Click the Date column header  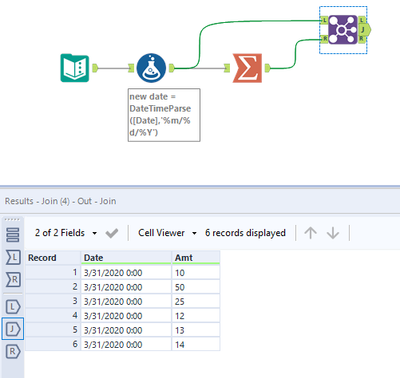126,258
